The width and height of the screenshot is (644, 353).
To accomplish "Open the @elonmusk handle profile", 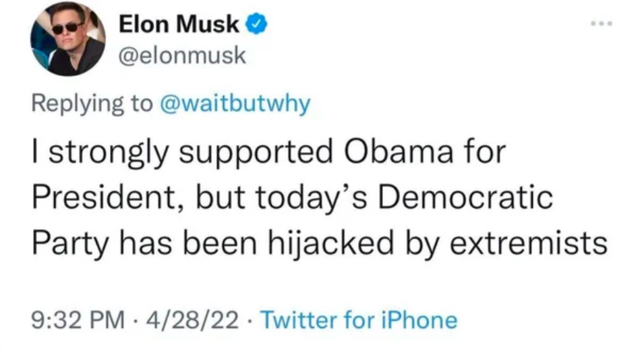I will (182, 55).
